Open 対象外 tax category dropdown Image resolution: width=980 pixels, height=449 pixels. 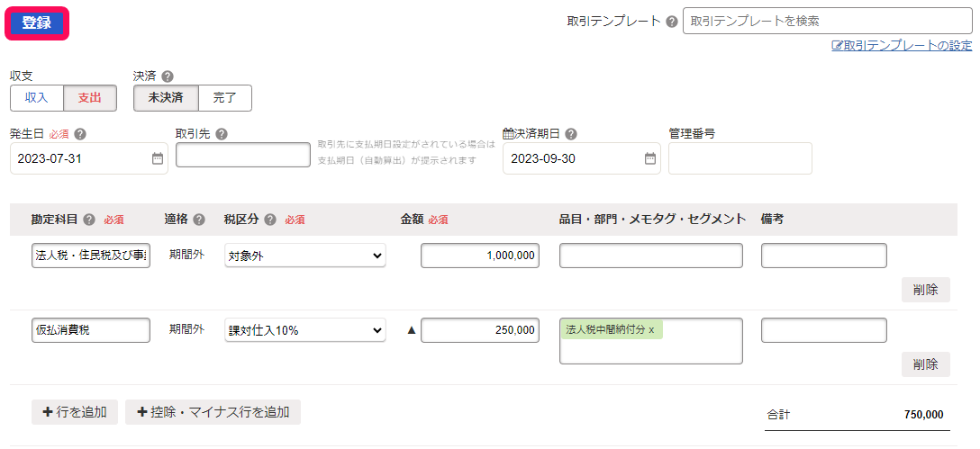[305, 256]
